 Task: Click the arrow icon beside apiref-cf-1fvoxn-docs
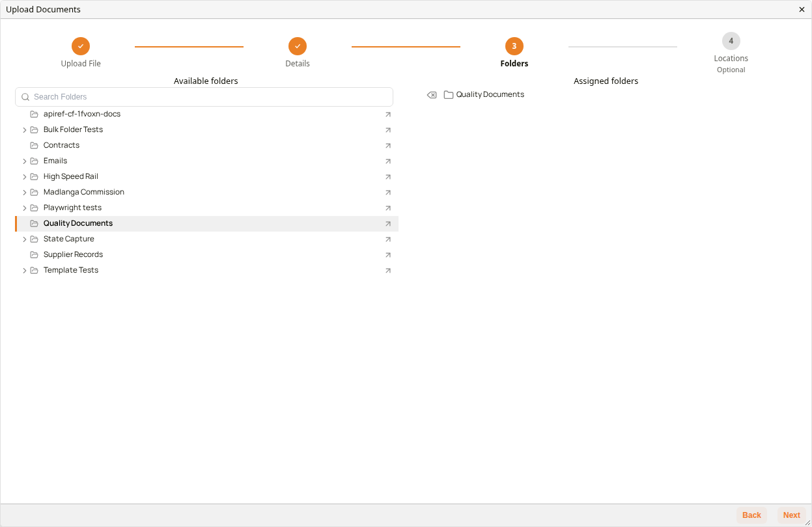tap(388, 115)
